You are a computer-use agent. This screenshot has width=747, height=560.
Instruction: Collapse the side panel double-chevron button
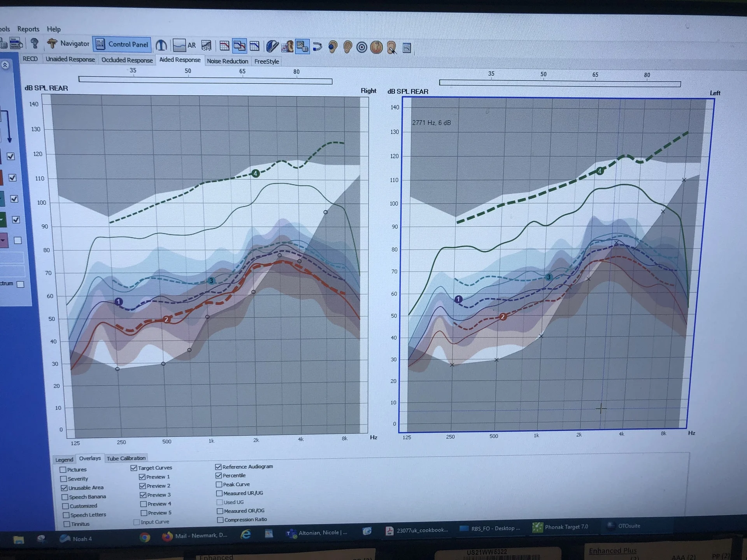pos(5,65)
